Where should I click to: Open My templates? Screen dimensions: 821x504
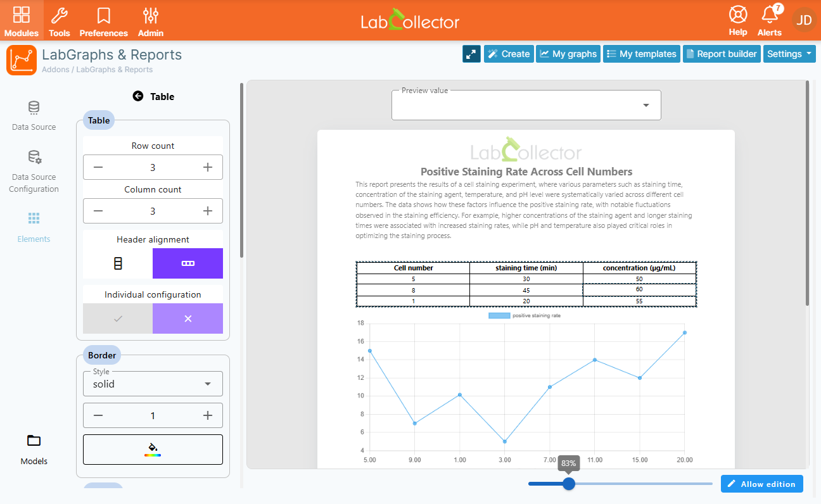(x=642, y=54)
